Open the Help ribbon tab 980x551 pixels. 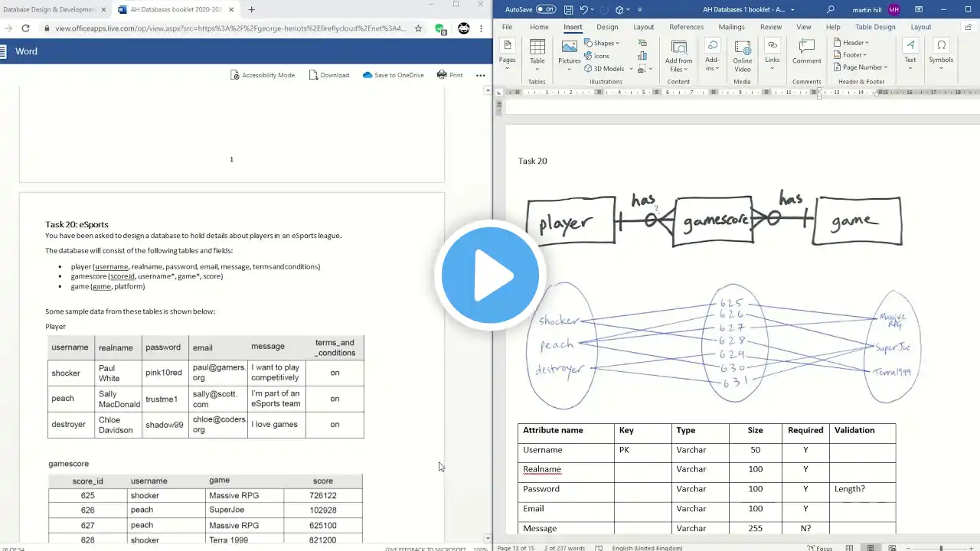point(832,27)
